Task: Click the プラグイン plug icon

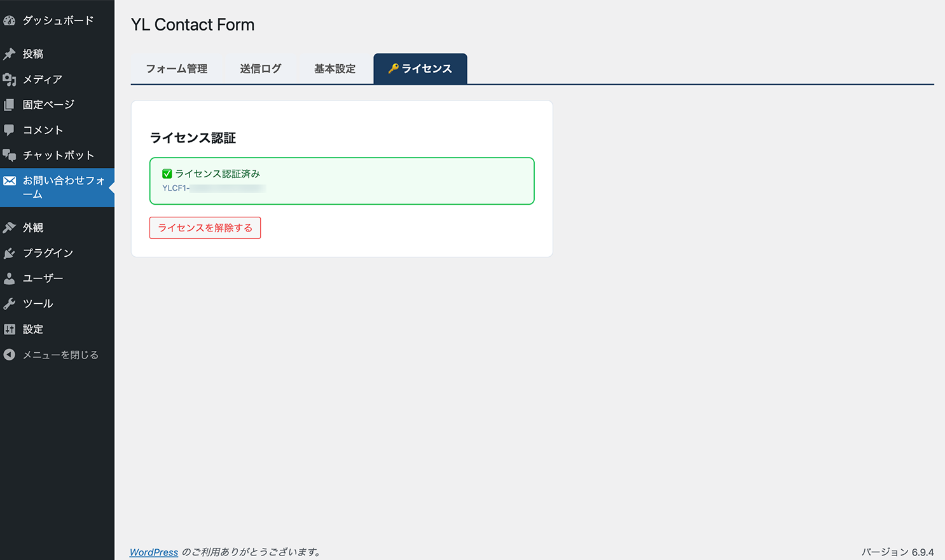Action: coord(10,253)
